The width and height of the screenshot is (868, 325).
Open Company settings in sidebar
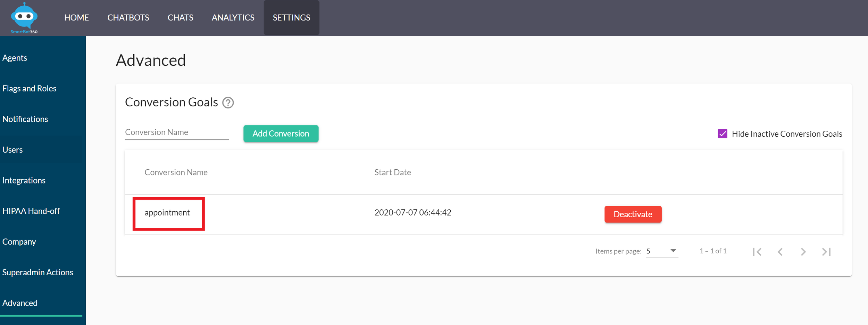pos(19,242)
